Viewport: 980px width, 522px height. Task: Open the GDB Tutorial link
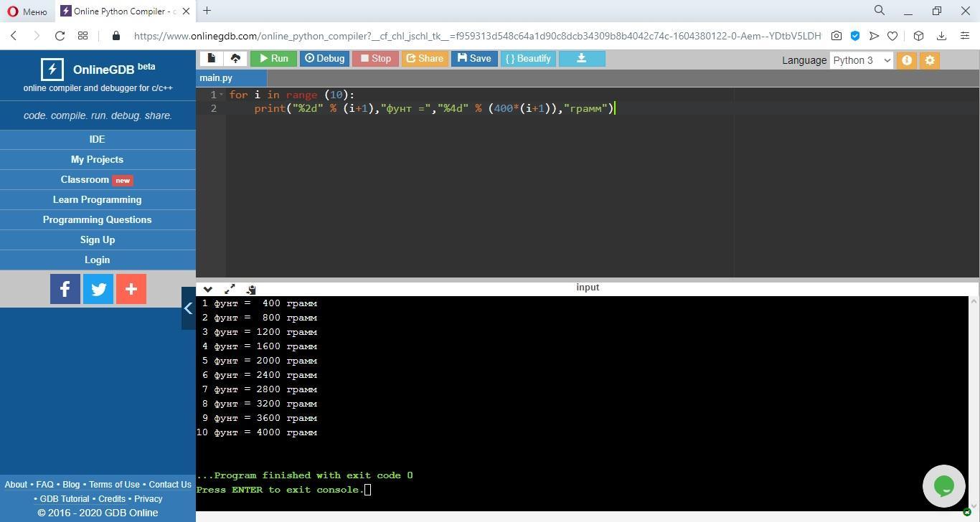pos(65,499)
